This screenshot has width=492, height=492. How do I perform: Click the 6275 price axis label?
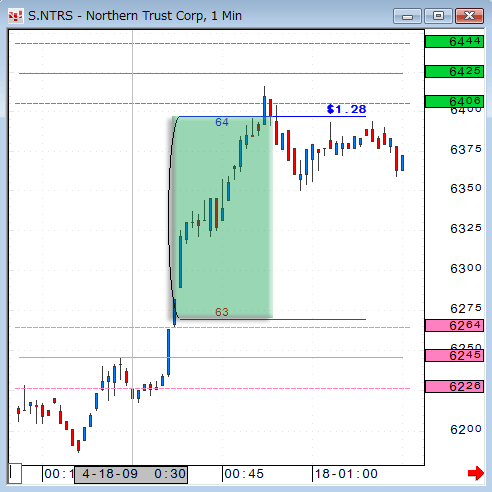click(x=466, y=308)
